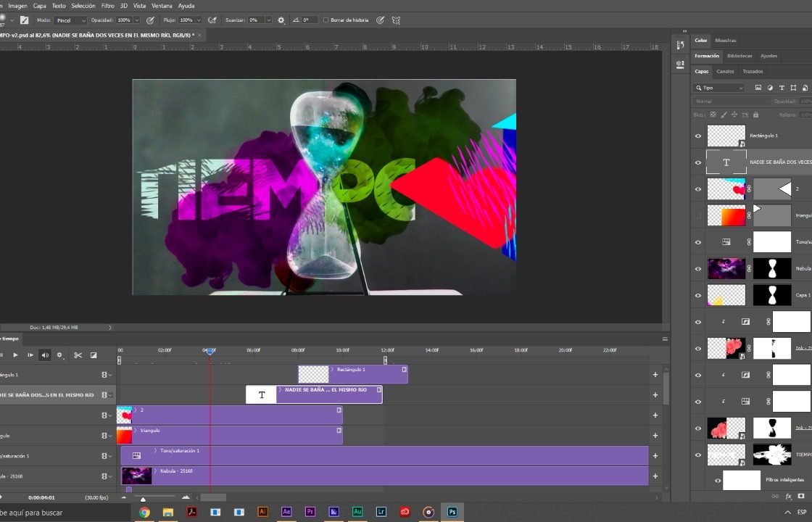The width and height of the screenshot is (812, 522).
Task: Hide the Capa 1 layer
Action: tap(697, 295)
